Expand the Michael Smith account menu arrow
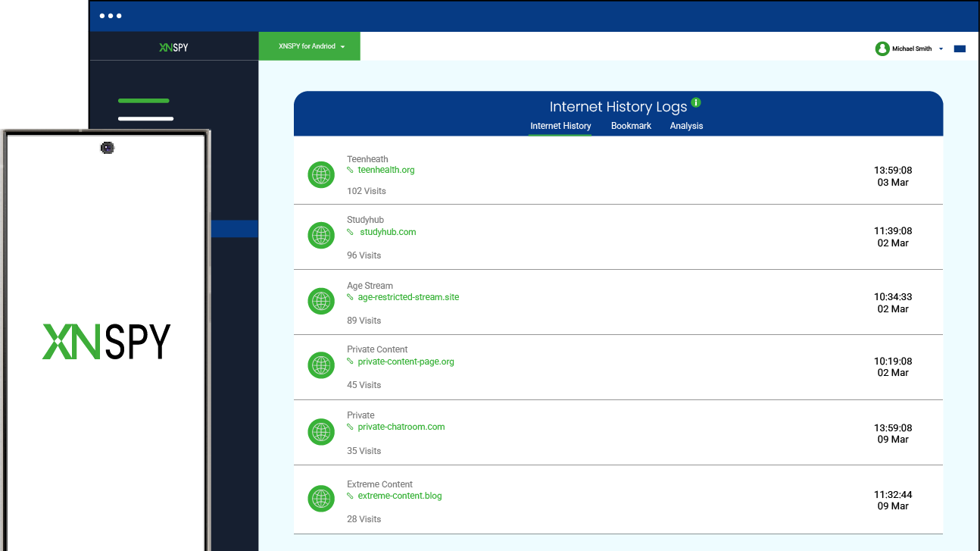Viewport: 980px width, 551px height. (x=941, y=49)
